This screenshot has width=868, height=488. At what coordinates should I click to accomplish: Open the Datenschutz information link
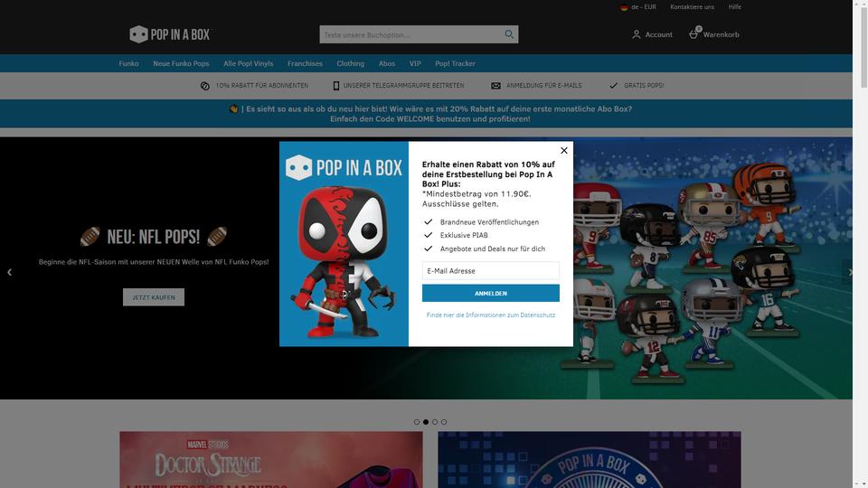tap(490, 314)
